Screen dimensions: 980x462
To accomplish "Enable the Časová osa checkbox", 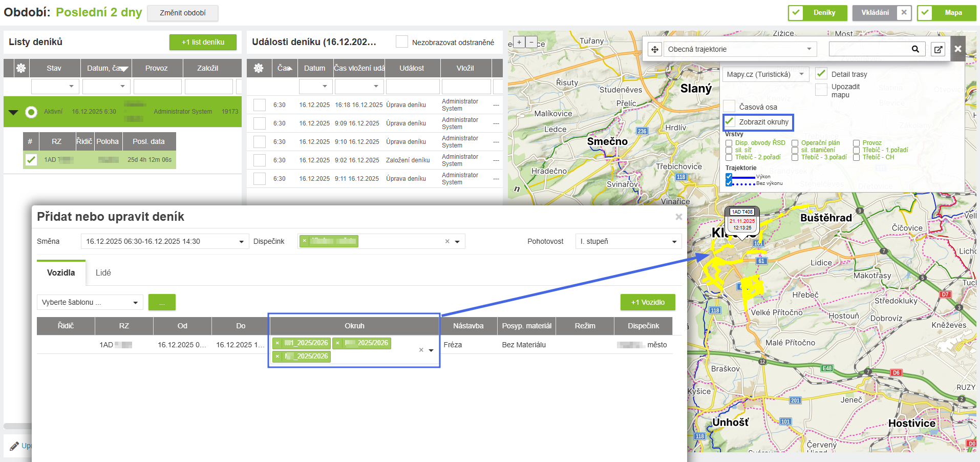I will pos(730,107).
